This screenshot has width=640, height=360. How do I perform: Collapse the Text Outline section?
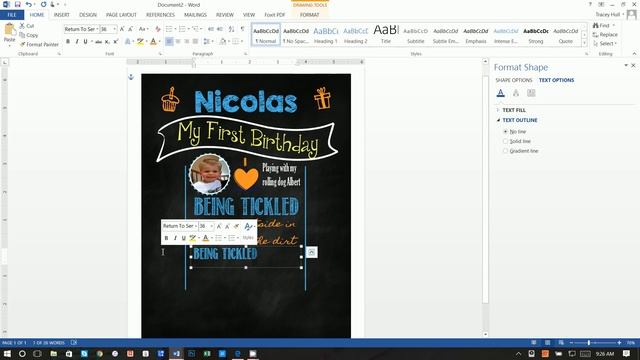[x=498, y=120]
